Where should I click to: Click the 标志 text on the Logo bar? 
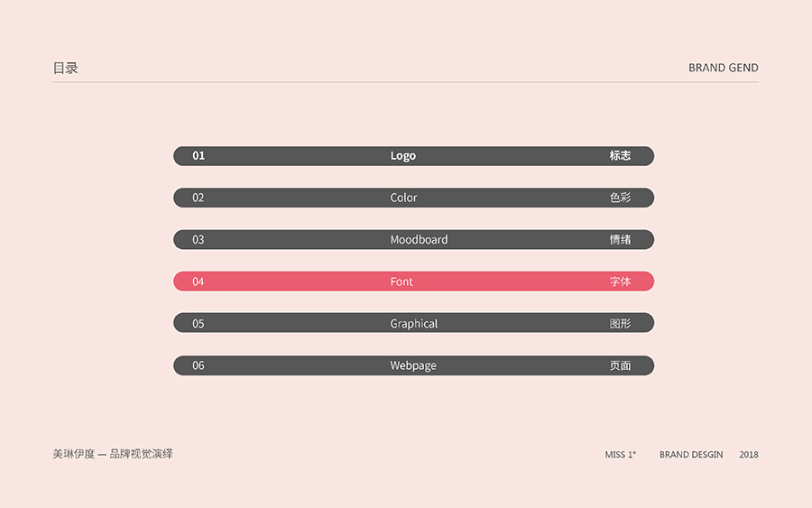coord(620,156)
